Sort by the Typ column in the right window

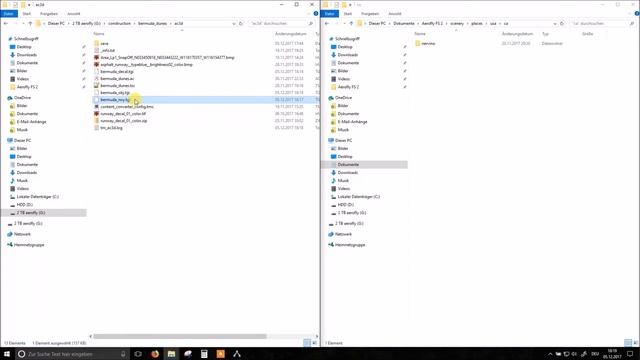[x=545, y=34]
